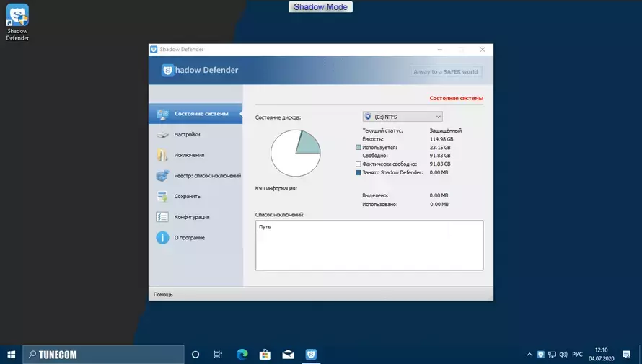Image resolution: width=642 pixels, height=364 pixels.
Task: Click the Shadow Mode banner at top
Action: pos(320,7)
